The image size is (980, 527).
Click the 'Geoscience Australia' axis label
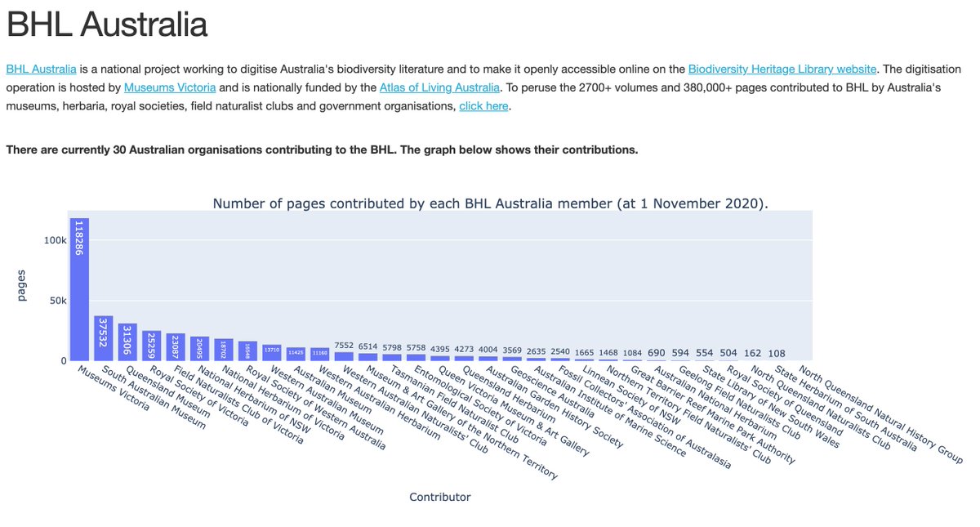[553, 393]
